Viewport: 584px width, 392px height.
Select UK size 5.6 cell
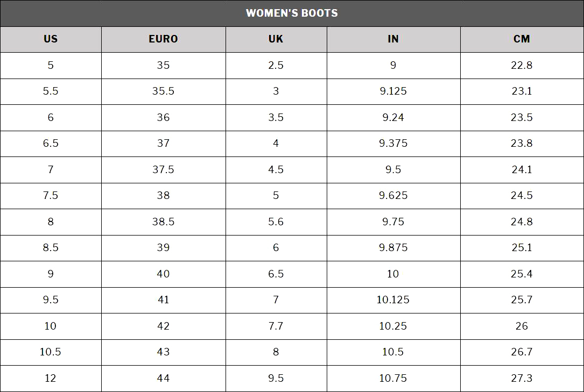(276, 222)
